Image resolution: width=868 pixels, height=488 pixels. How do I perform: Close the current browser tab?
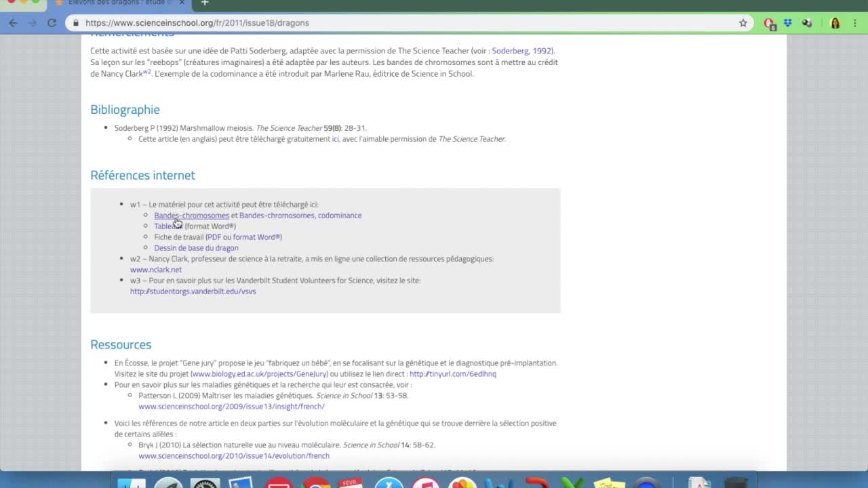[x=182, y=3]
